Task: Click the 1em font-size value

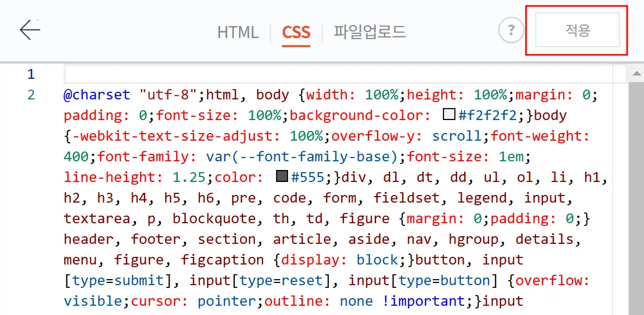Action: pos(512,157)
